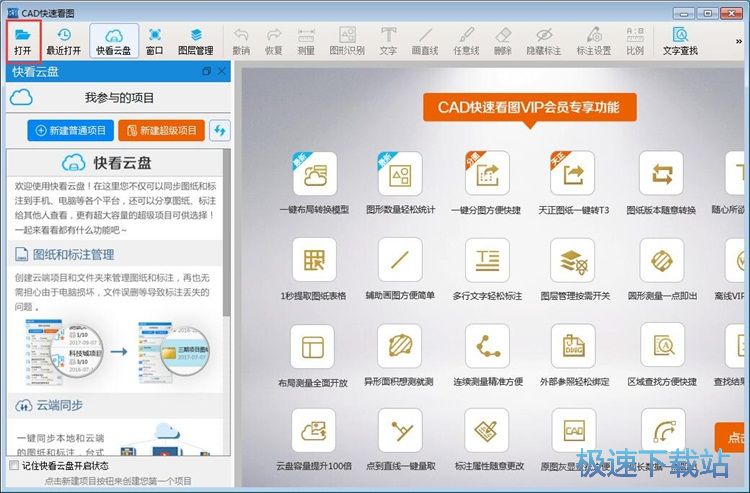The width and height of the screenshot is (750, 493).
Task: Click 新建普通项目 button
Action: click(70, 131)
